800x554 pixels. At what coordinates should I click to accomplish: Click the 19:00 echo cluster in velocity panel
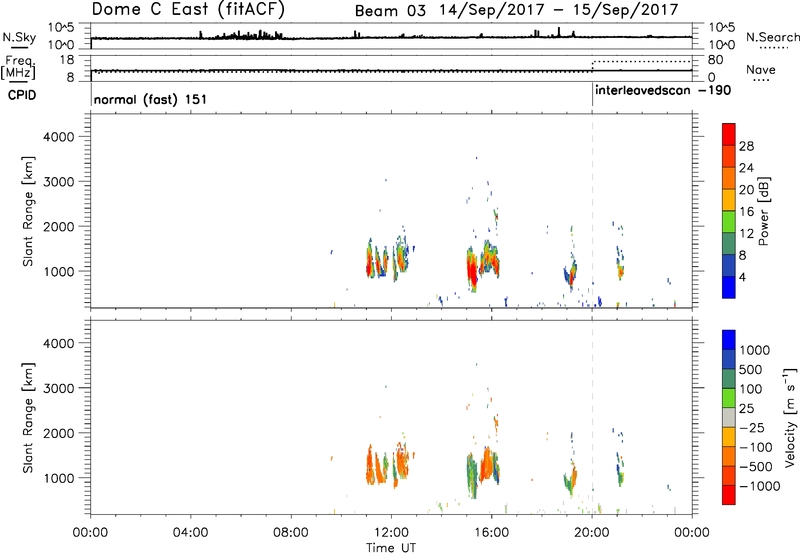pyautogui.click(x=570, y=477)
